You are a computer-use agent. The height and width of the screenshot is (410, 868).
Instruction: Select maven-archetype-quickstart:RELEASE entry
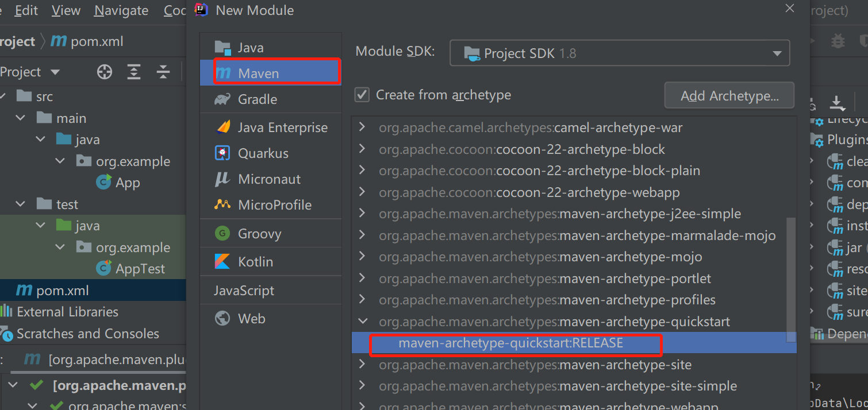574,343
